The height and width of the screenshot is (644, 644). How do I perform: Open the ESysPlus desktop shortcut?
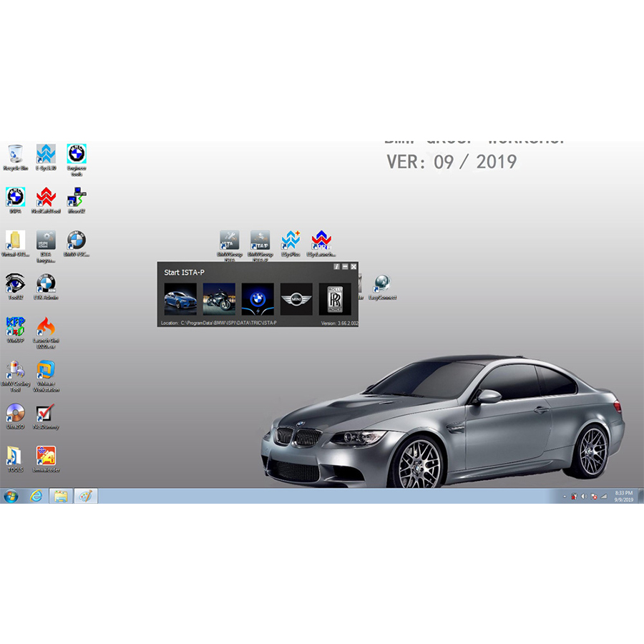[291, 240]
